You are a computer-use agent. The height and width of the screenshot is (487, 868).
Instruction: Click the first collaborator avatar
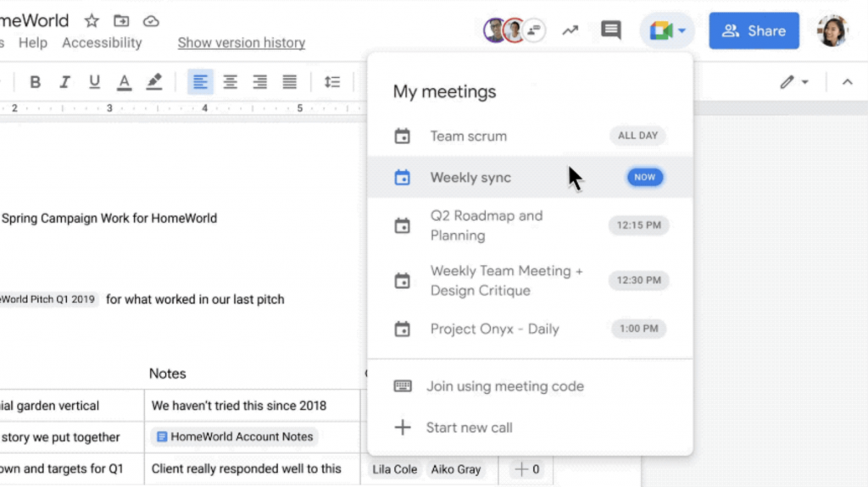click(x=494, y=30)
